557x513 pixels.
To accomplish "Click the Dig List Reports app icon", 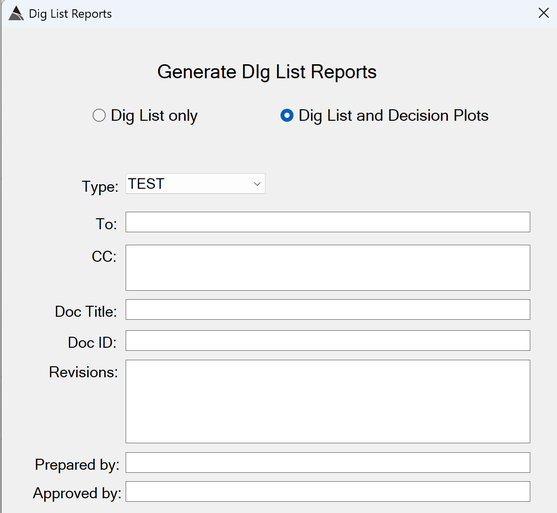I will click(x=16, y=14).
